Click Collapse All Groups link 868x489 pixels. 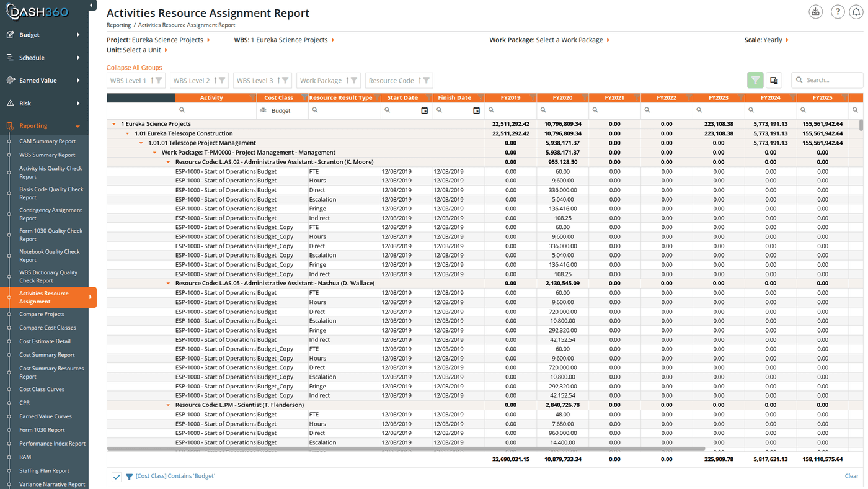point(134,68)
